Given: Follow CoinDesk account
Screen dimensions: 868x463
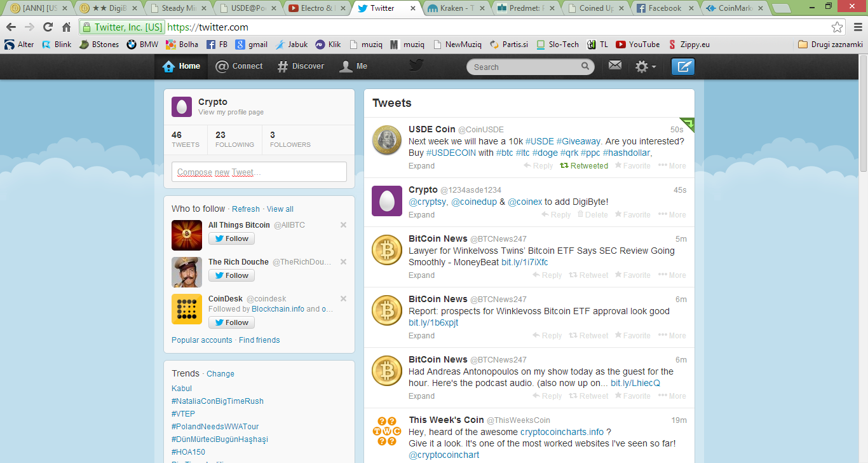Looking at the screenshot, I should pos(231,322).
